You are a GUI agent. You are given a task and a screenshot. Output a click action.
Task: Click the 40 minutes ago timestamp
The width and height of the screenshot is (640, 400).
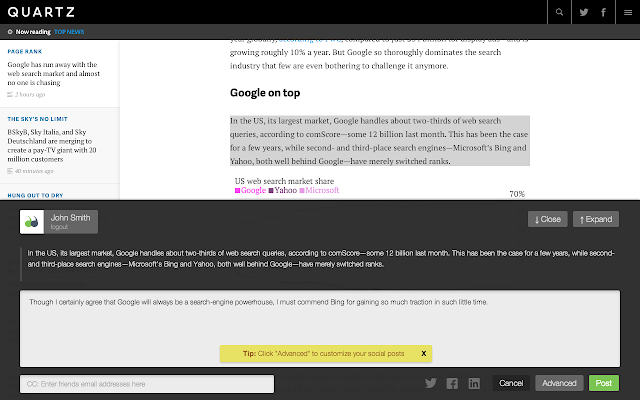[x=34, y=171]
